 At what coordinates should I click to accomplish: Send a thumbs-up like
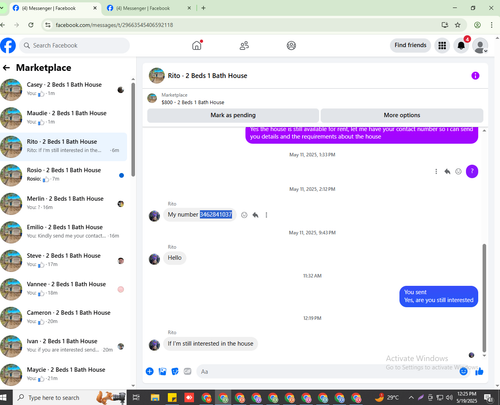[x=479, y=371]
